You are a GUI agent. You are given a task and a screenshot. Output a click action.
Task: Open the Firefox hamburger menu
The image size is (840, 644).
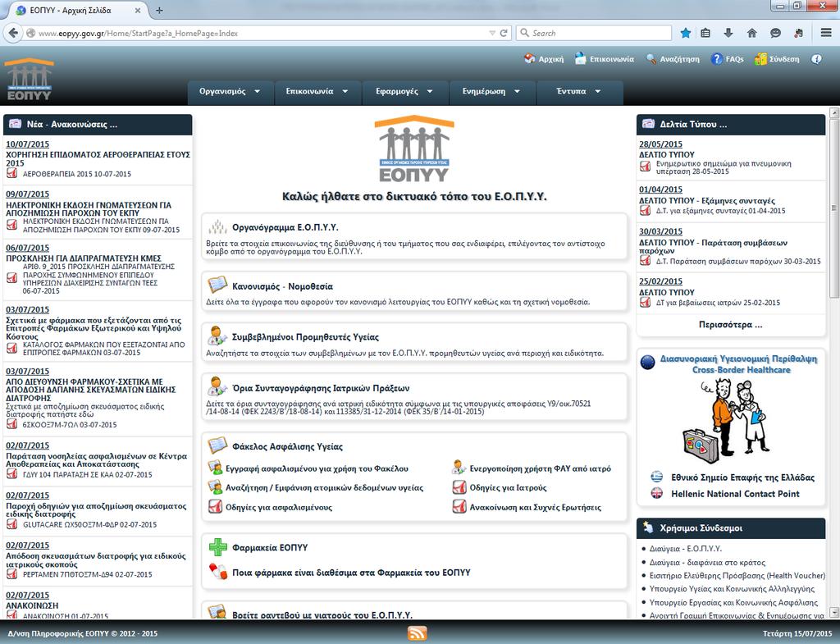(826, 33)
